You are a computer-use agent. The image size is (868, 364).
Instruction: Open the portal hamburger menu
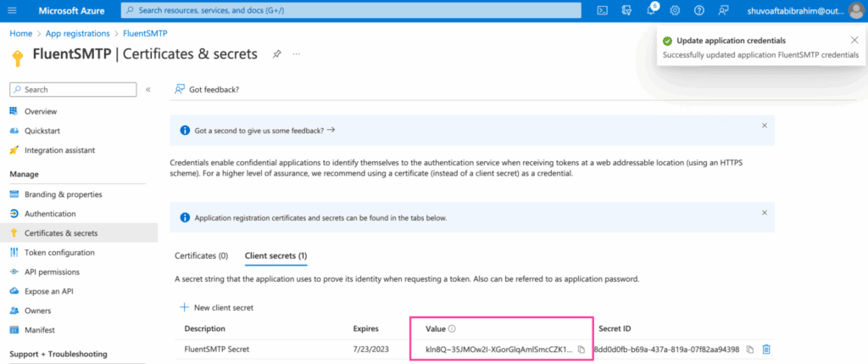coord(12,10)
